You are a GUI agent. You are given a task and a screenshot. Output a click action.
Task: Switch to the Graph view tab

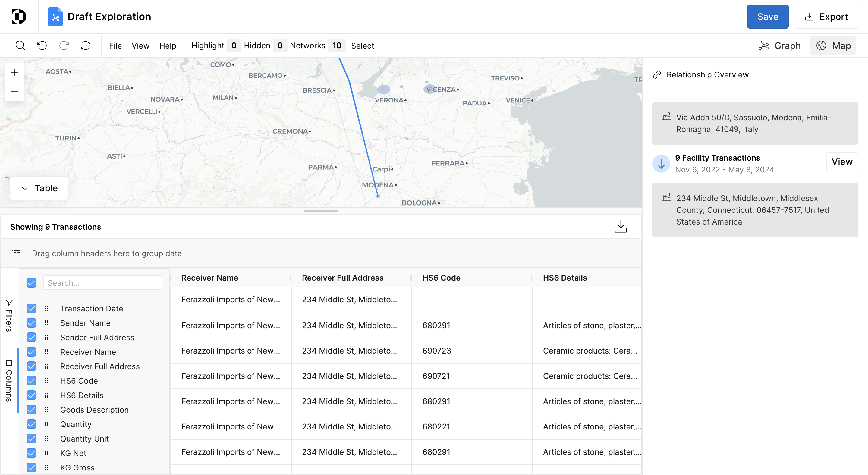pos(780,46)
